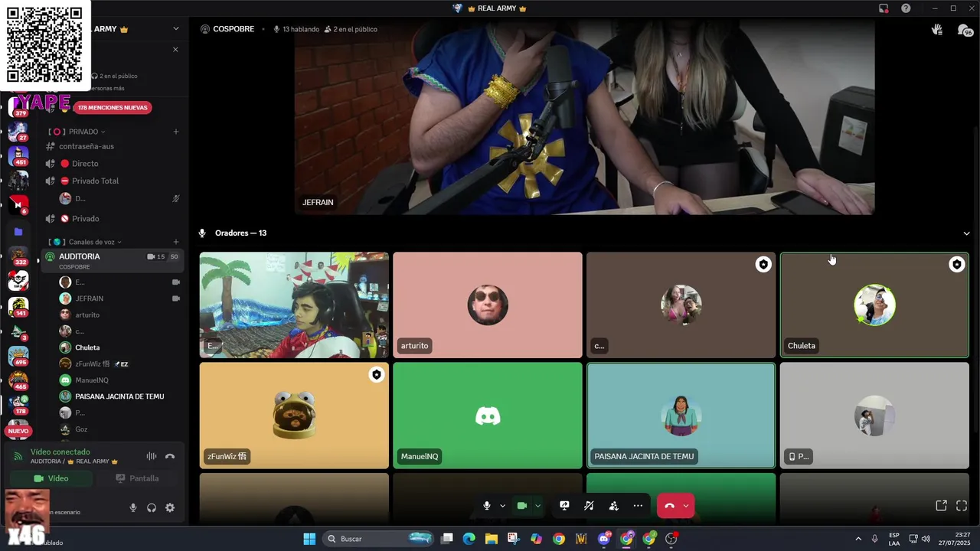Toggle camera in the call control bar

(522, 506)
